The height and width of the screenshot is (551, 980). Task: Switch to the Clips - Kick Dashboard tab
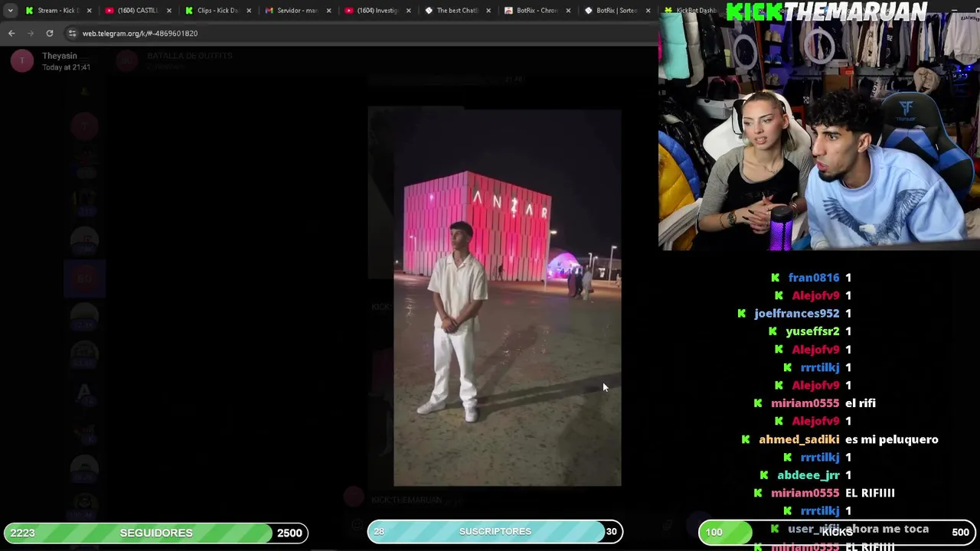217,11
